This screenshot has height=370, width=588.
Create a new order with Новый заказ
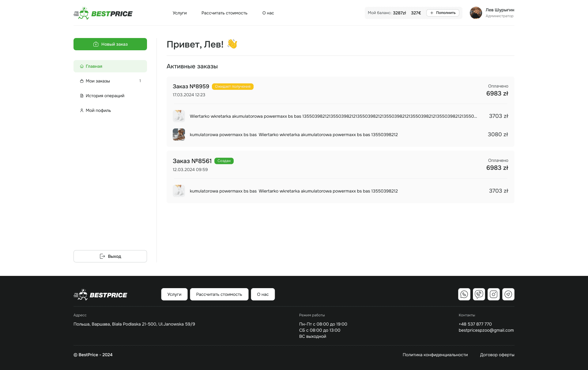pyautogui.click(x=110, y=44)
